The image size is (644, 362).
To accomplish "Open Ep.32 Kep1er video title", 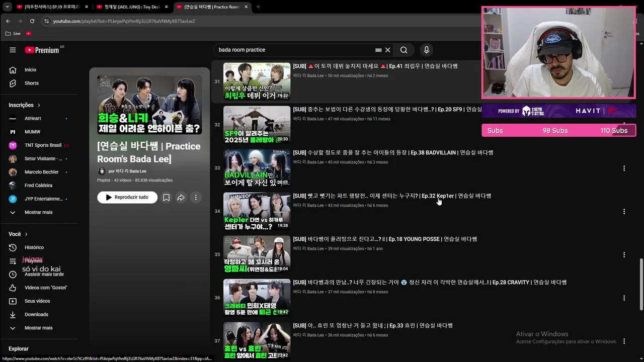I will point(392,196).
